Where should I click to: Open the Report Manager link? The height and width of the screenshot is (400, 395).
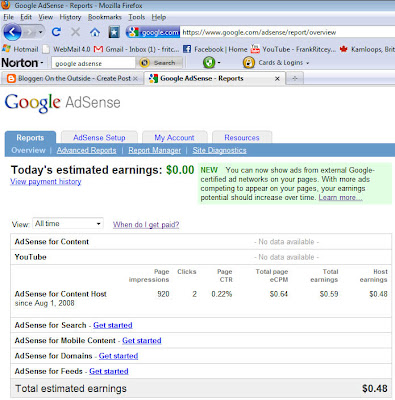155,150
